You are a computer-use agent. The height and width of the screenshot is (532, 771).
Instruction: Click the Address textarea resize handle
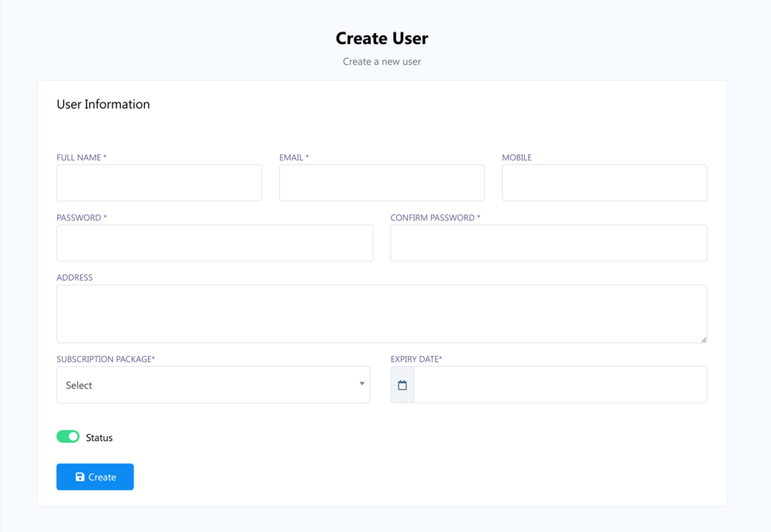pyautogui.click(x=703, y=339)
